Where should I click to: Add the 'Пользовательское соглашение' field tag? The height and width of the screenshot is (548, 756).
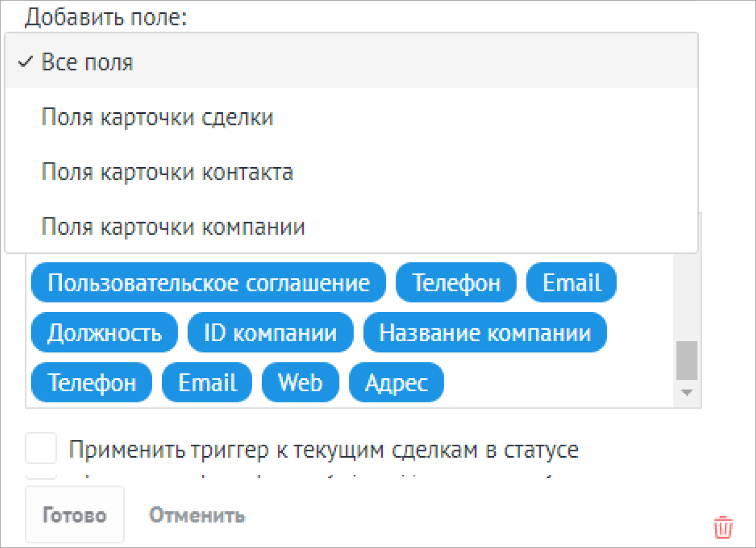point(208,283)
